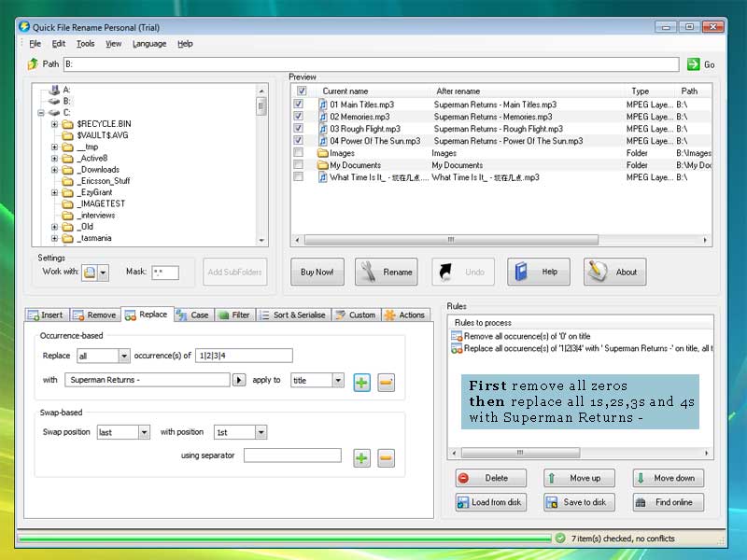Switch to the Sort & Serialise tab

click(292, 315)
